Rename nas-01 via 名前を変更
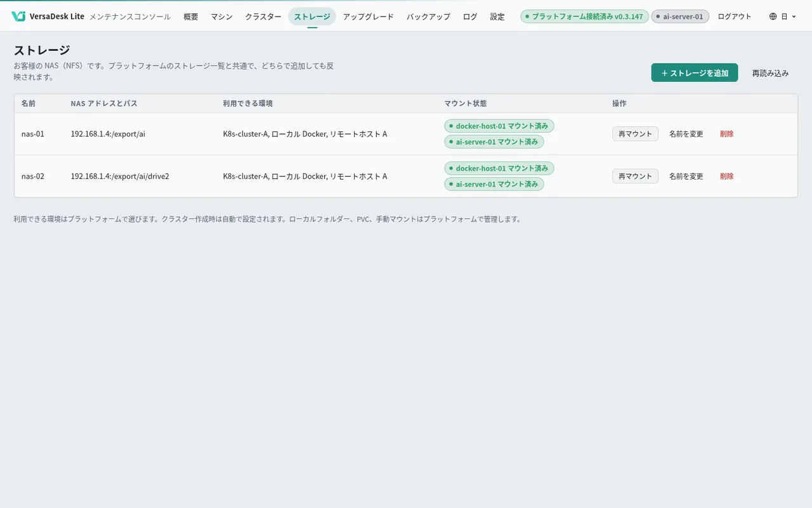Image resolution: width=812 pixels, height=508 pixels. [x=686, y=134]
